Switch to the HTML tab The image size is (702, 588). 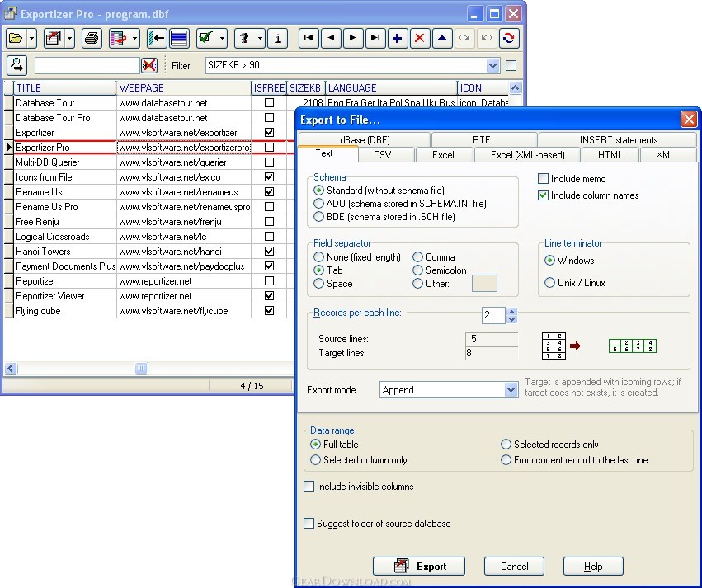[x=610, y=155]
